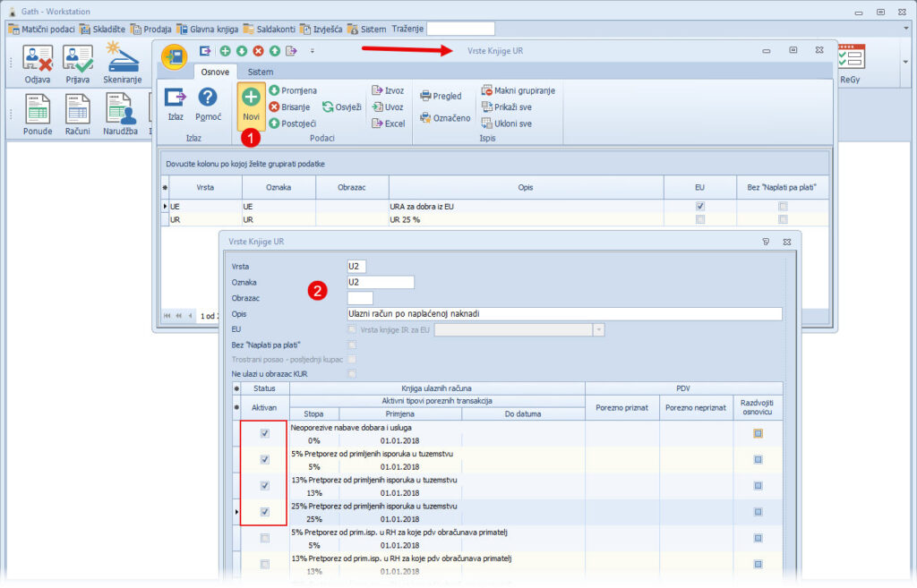Click into the Opis text field
Viewport: 917px width, 588px height.
click(x=563, y=314)
